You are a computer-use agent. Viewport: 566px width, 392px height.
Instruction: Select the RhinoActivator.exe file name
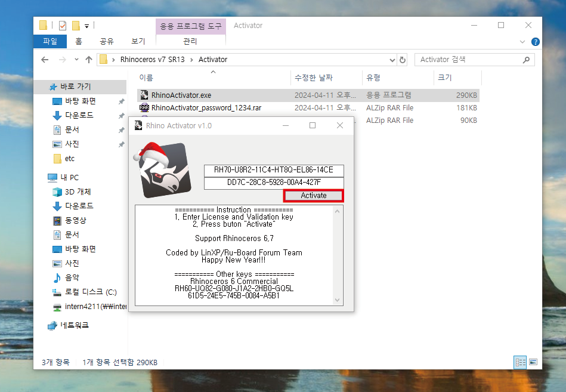pyautogui.click(x=181, y=95)
